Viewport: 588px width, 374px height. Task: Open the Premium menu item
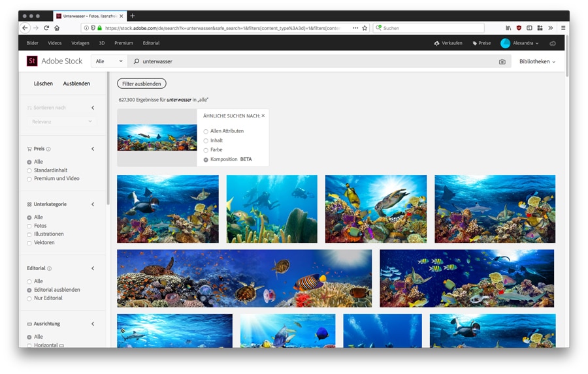(123, 43)
